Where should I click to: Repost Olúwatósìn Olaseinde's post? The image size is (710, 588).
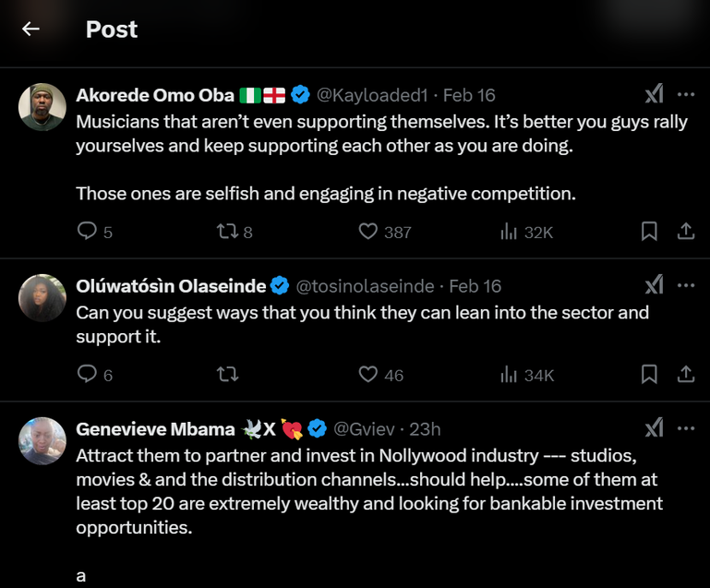point(227,374)
